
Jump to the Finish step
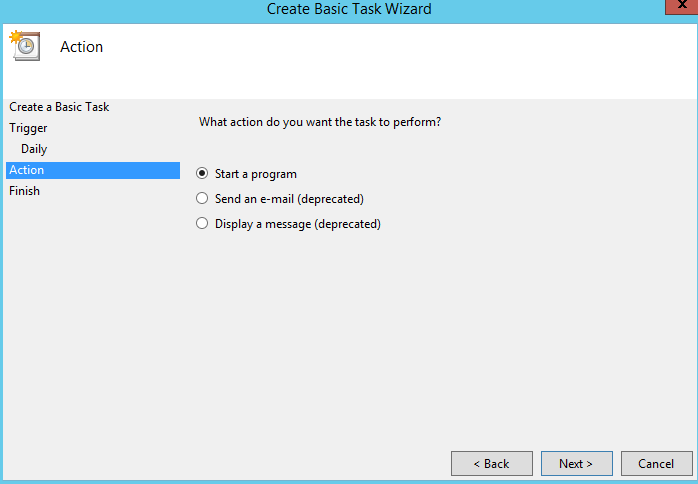click(25, 191)
